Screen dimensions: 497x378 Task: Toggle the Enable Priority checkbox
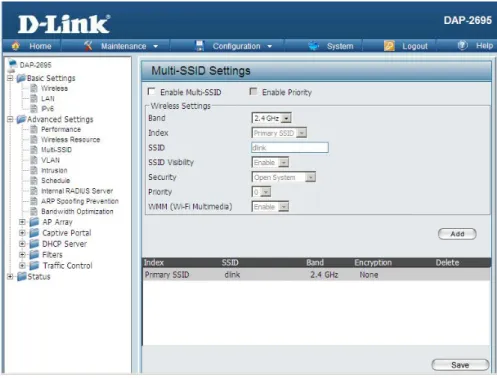[253, 91]
